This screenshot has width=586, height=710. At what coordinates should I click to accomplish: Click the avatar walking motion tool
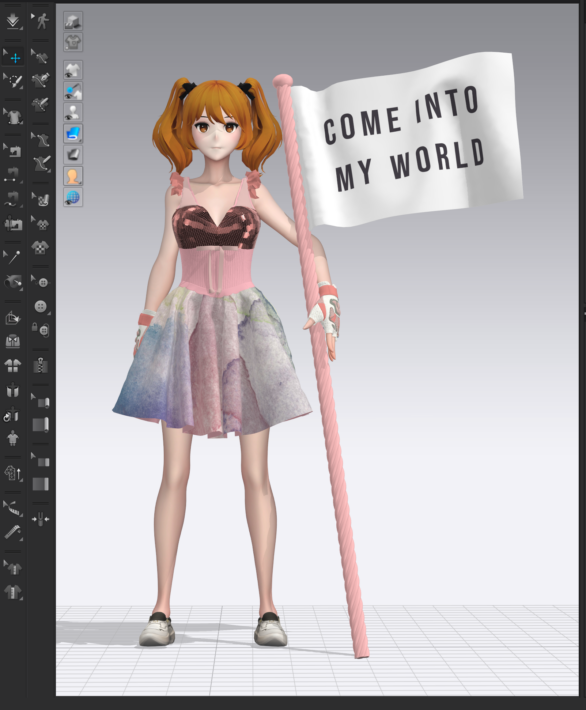40,21
